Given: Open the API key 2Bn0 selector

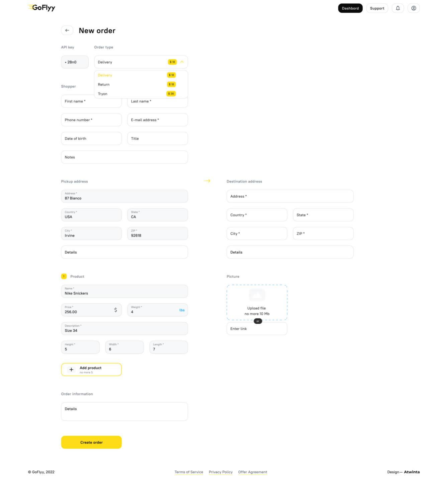Looking at the screenshot, I should (x=75, y=62).
